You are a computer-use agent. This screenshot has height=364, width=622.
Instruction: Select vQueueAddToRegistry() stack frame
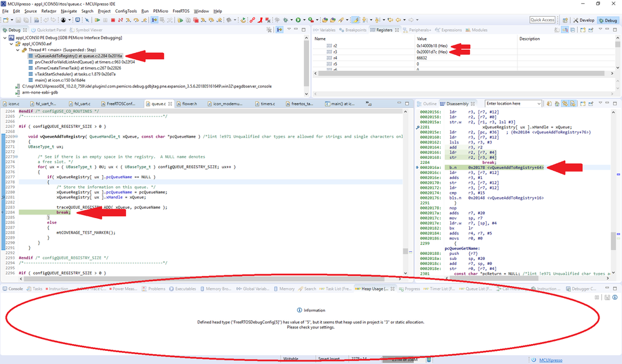pyautogui.click(x=75, y=56)
